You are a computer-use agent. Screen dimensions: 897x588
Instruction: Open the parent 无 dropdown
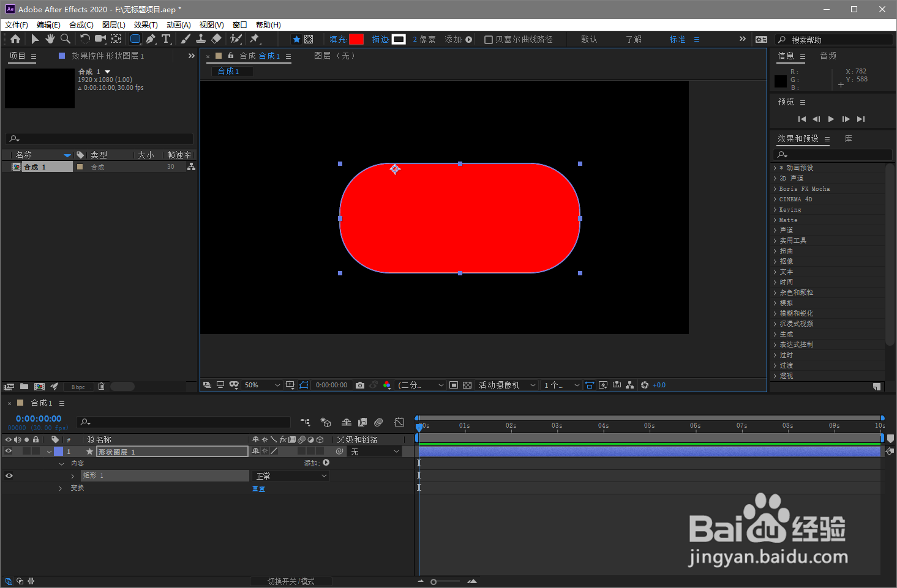pos(375,452)
